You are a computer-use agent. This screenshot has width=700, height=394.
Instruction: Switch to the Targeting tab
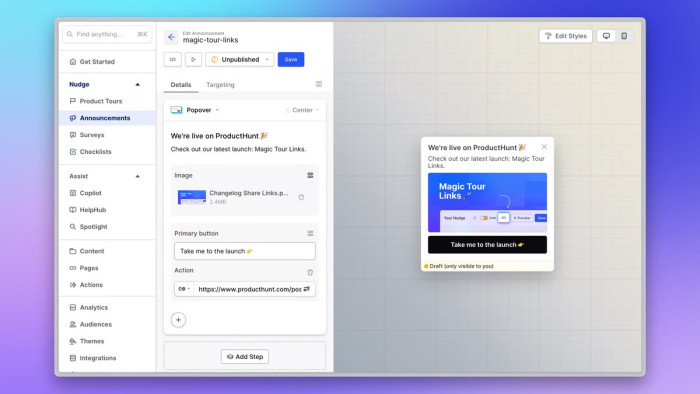[x=220, y=84]
